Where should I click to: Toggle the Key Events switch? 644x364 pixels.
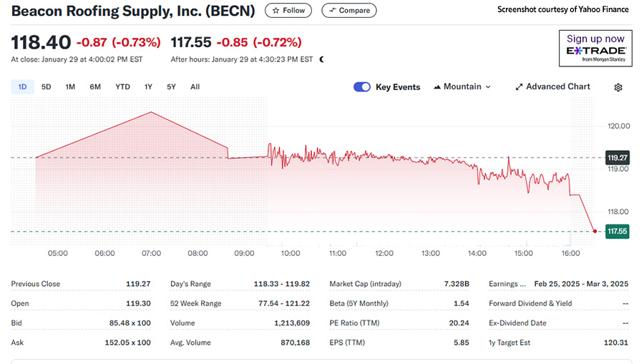click(362, 87)
